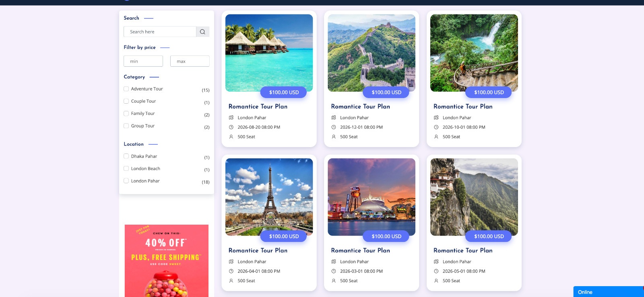
Task: Click the search magnifier icon button
Action: pyautogui.click(x=202, y=32)
